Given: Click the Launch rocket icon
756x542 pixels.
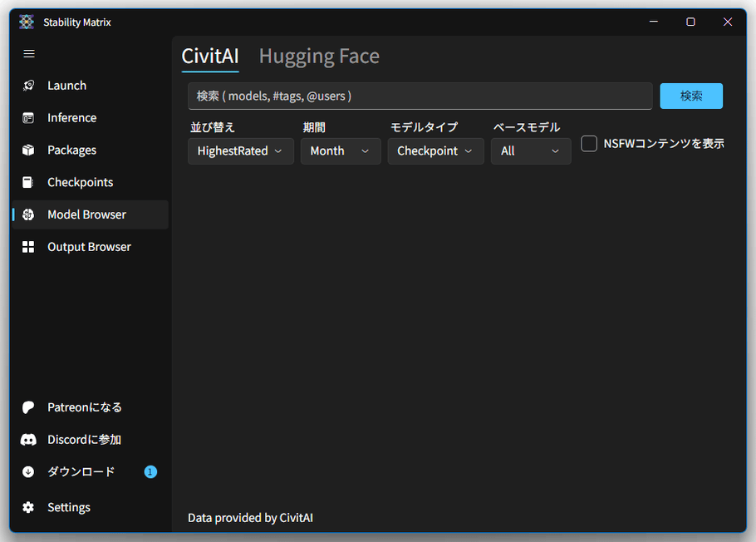Looking at the screenshot, I should click(28, 86).
